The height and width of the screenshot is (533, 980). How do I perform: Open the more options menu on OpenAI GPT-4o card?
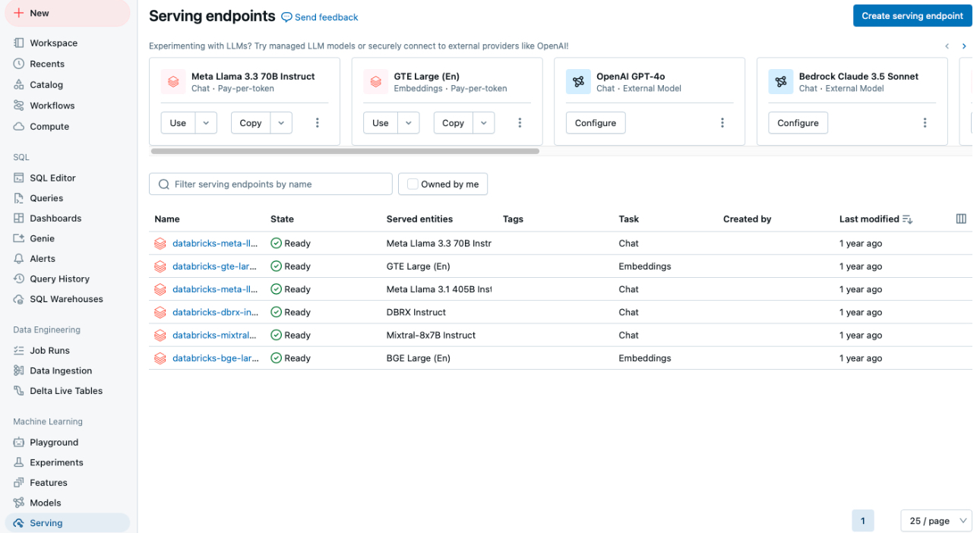pos(722,123)
